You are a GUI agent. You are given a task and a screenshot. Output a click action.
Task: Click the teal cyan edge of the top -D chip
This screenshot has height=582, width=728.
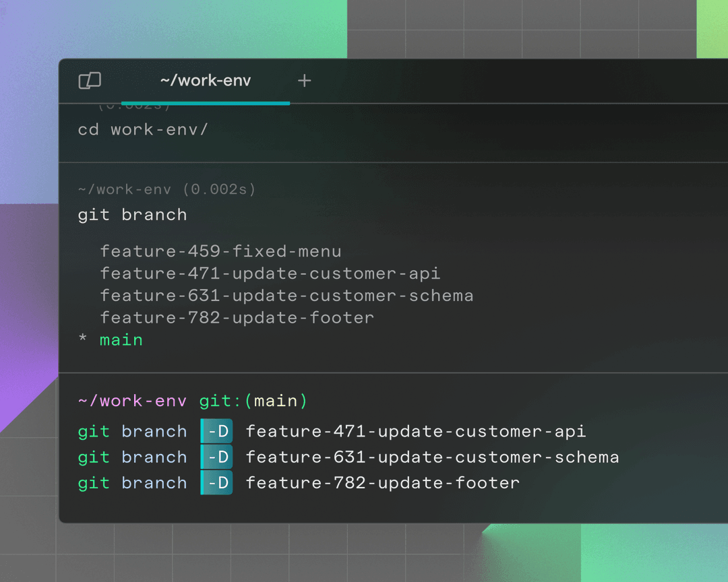click(x=204, y=431)
